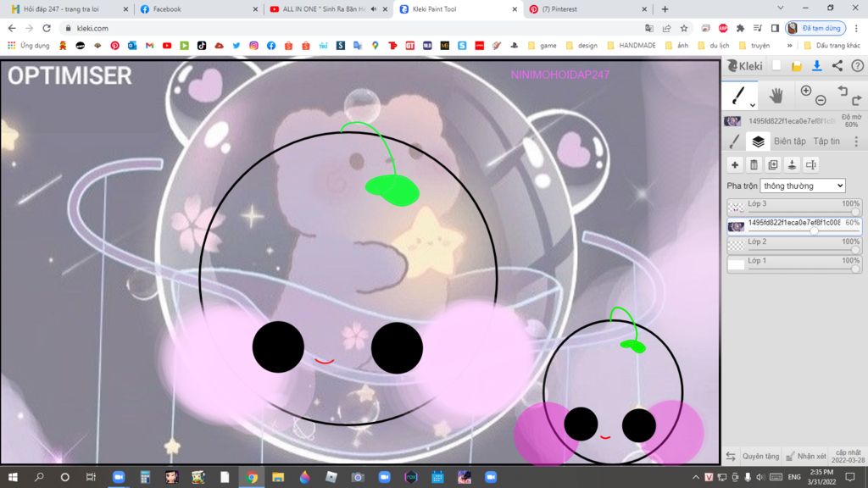
Task: Open the notification center icon
Action: pos(851,477)
